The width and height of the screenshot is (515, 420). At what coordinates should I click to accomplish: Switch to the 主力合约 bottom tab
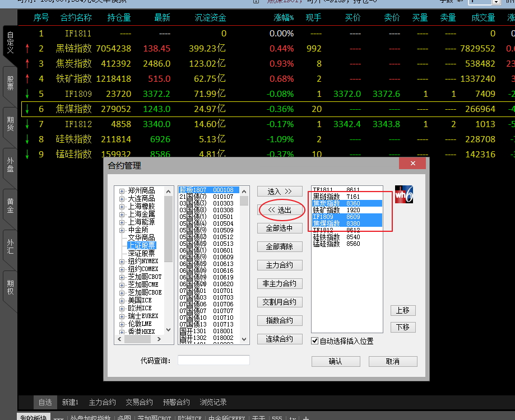point(102,402)
